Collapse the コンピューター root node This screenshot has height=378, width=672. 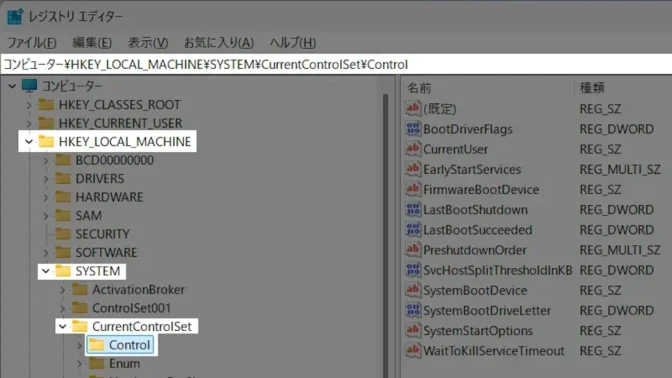12,86
